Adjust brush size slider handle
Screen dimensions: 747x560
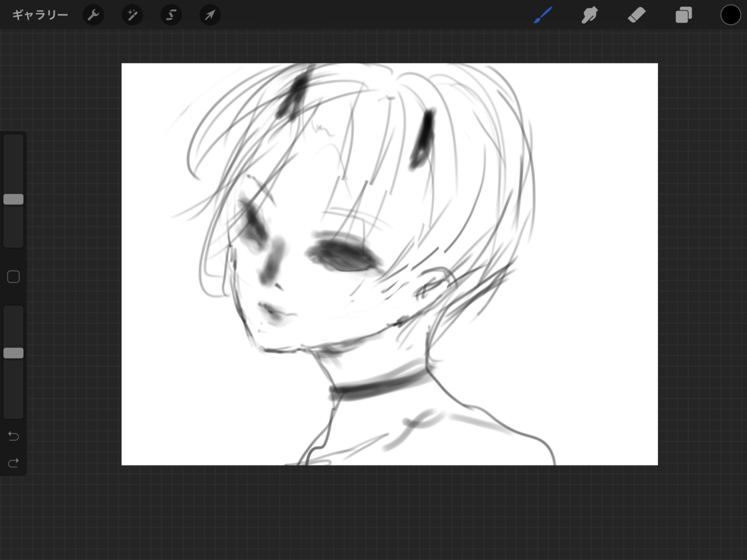click(14, 199)
